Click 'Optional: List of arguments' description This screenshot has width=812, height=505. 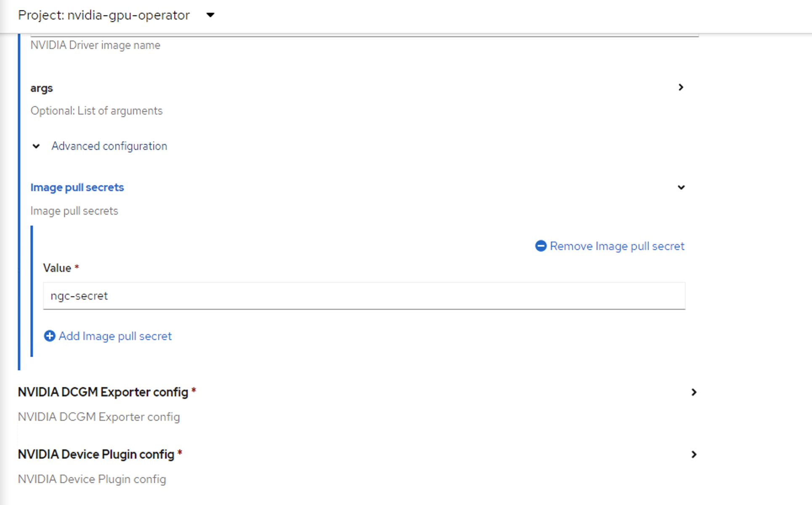(96, 111)
